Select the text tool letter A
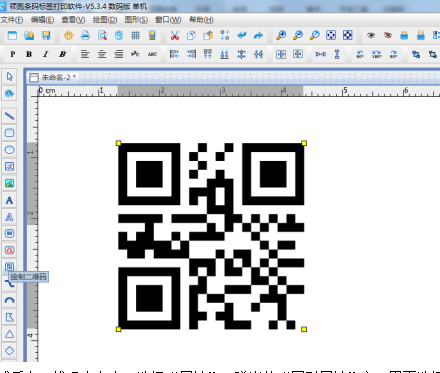 (x=9, y=200)
